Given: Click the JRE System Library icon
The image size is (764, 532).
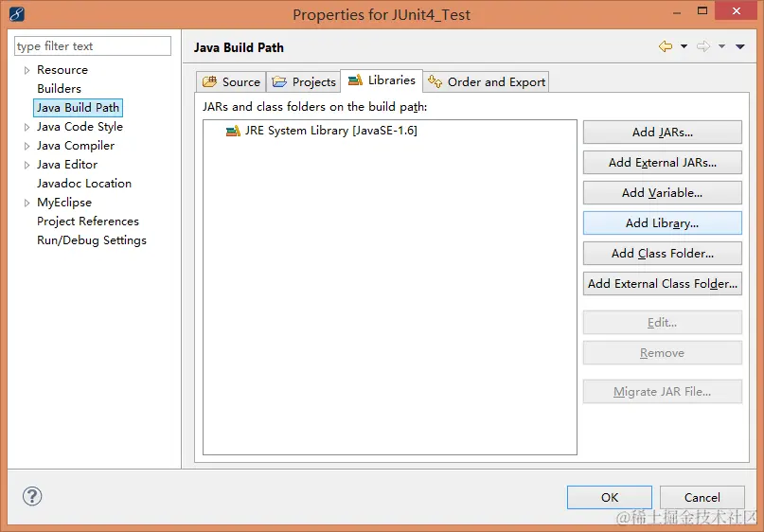Looking at the screenshot, I should 233,131.
